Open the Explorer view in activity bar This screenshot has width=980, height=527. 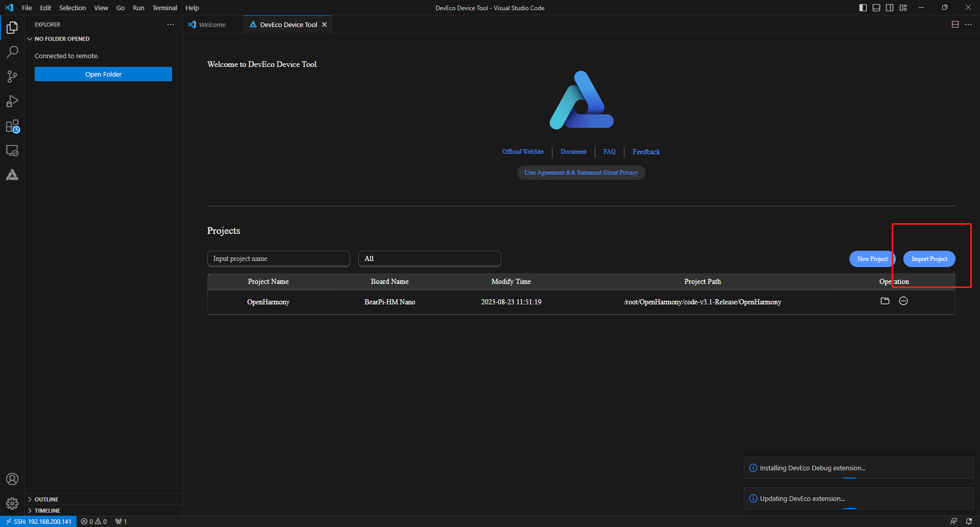12,27
